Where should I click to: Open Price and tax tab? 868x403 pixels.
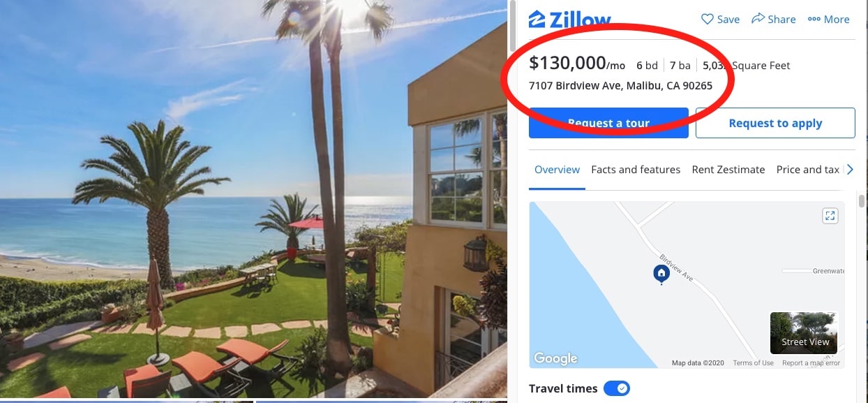(x=808, y=170)
